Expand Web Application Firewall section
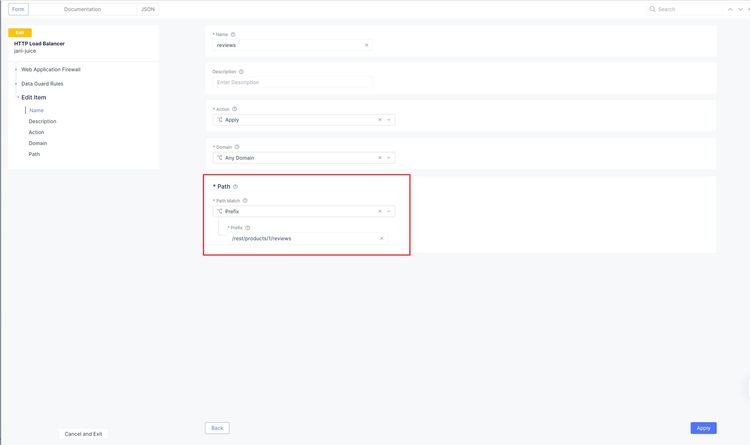Screen dimensions: 750x445 point(16,70)
